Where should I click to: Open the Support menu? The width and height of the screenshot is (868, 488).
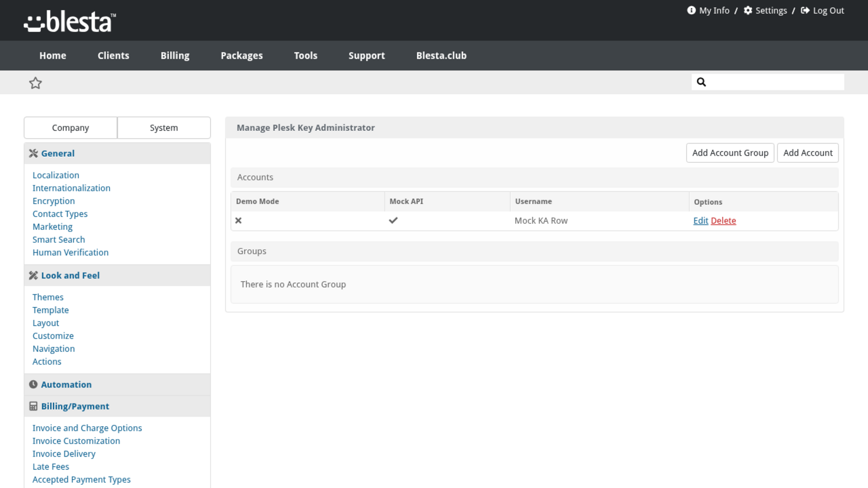click(x=367, y=56)
